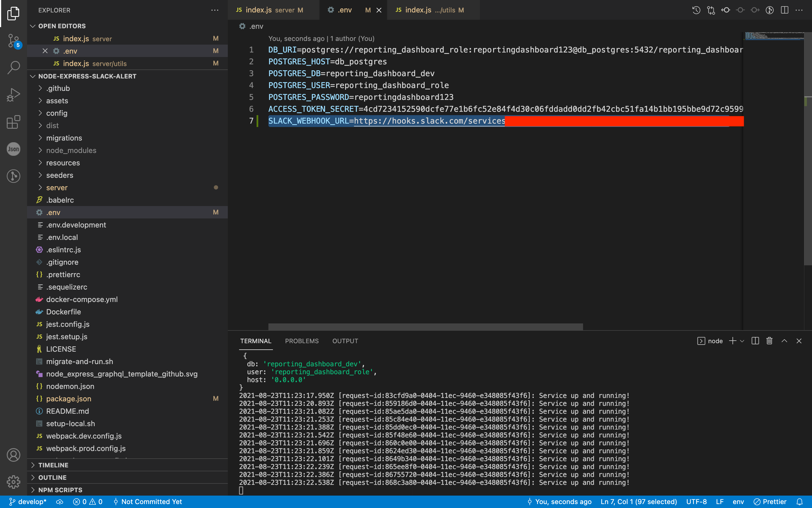Change UTF-8 file encoding

point(697,502)
